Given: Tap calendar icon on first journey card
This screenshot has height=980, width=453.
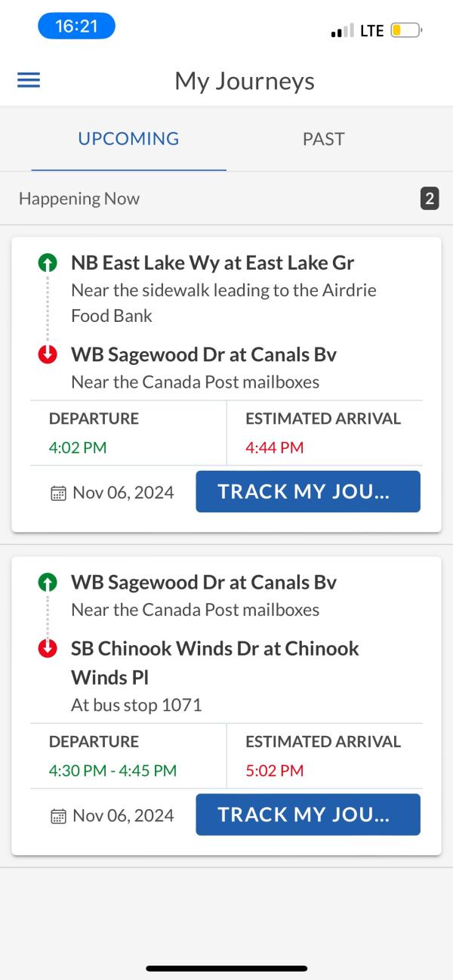Looking at the screenshot, I should click(x=57, y=493).
